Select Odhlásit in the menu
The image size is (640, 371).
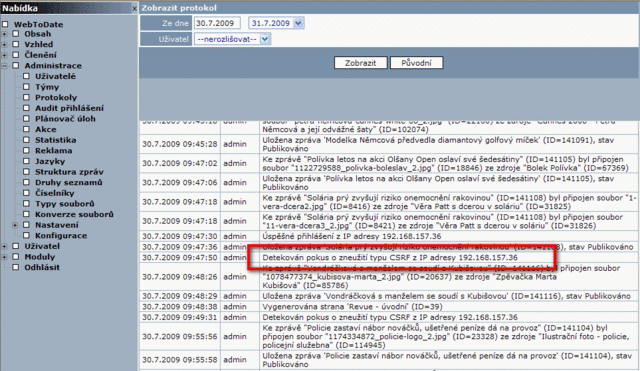click(42, 267)
